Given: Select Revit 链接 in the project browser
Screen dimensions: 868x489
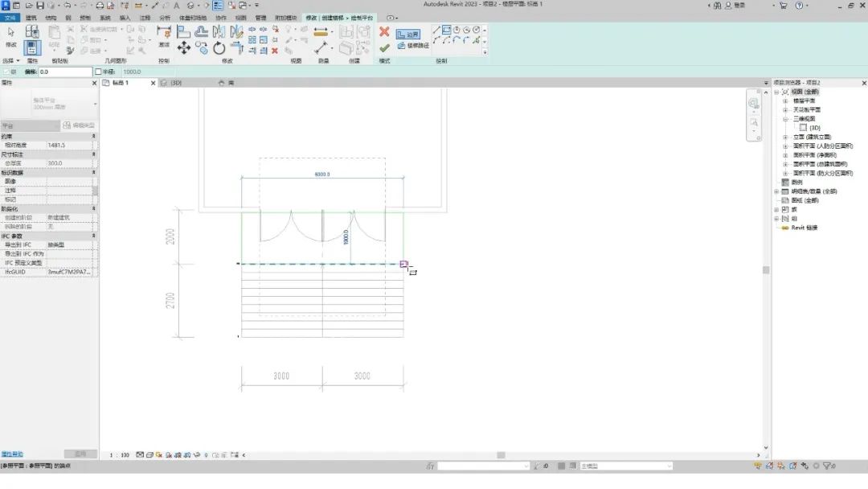Looking at the screenshot, I should click(x=804, y=228).
